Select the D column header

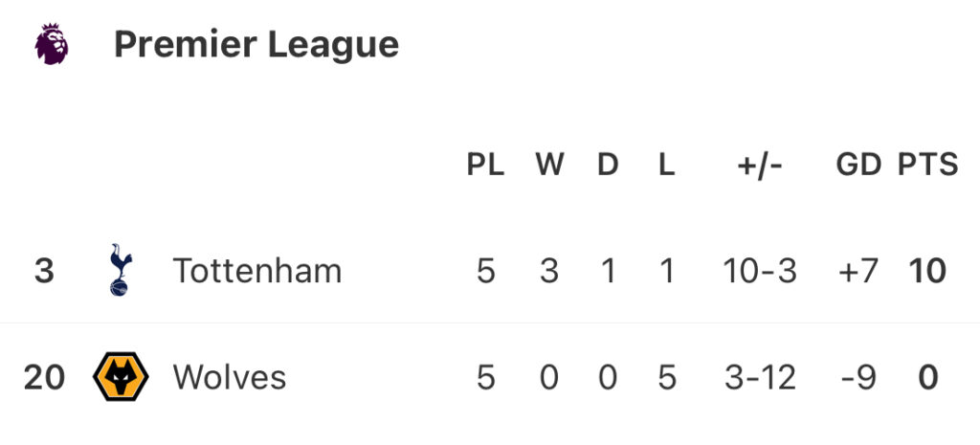pyautogui.click(x=608, y=165)
